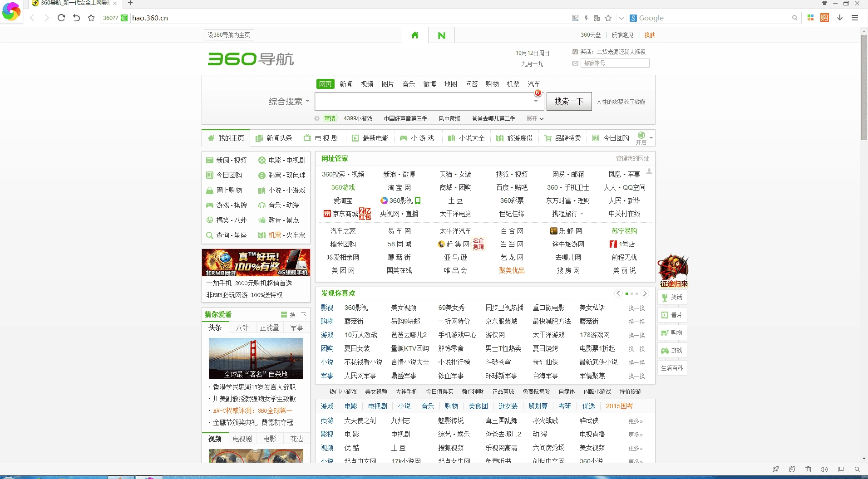The height and width of the screenshot is (479, 868).
Task: Click the 邮箱帐号 input field
Action: point(615,63)
